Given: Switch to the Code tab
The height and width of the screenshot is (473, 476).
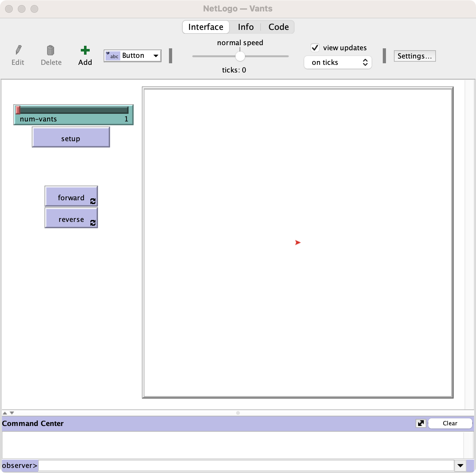Looking at the screenshot, I should coord(278,27).
